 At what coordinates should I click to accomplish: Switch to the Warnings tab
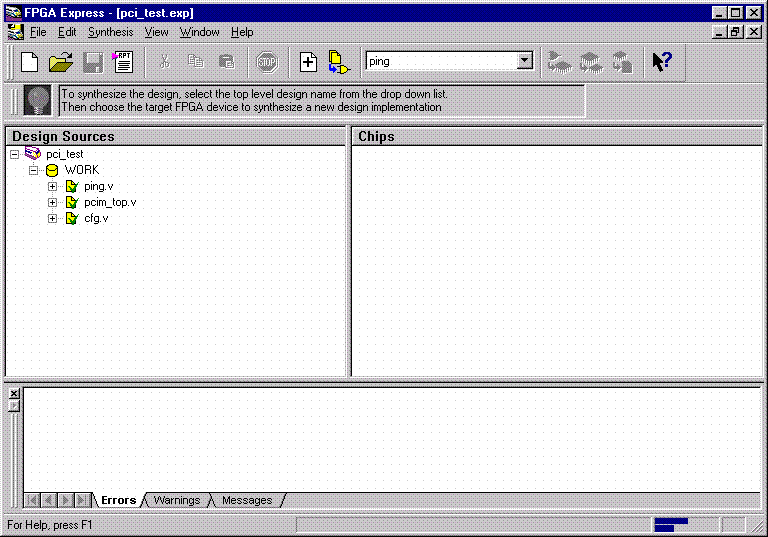177,500
